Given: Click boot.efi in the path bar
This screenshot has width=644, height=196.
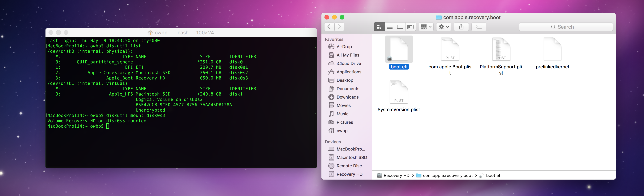Looking at the screenshot, I should [491, 176].
